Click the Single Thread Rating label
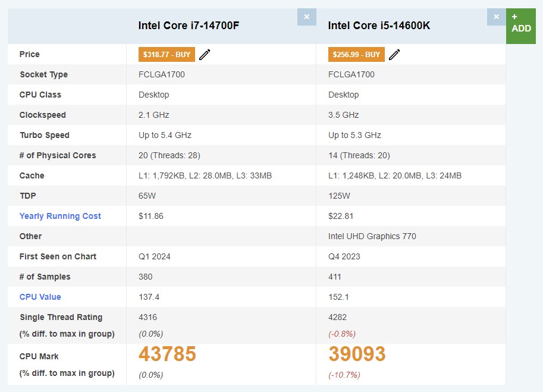Image resolution: width=543 pixels, height=392 pixels. click(x=61, y=317)
